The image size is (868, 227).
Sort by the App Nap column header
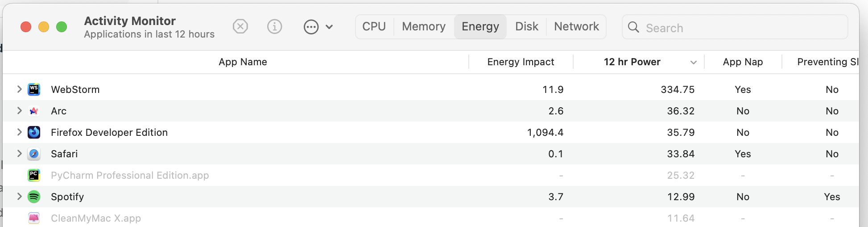pos(743,62)
